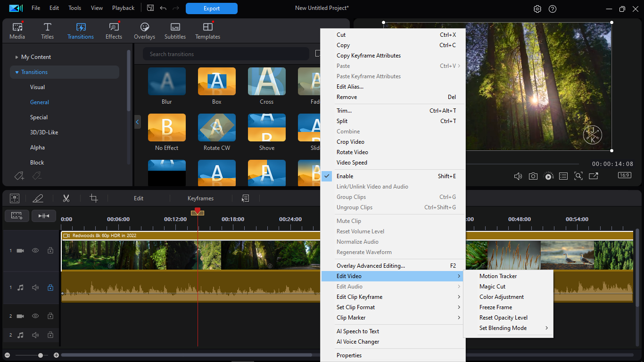Hide video track 1 with eye icon
Viewport: 644px width, 362px height.
click(35, 251)
